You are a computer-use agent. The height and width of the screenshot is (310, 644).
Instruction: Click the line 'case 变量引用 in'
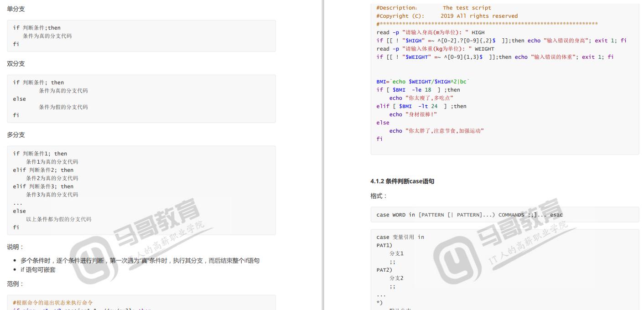click(400, 237)
